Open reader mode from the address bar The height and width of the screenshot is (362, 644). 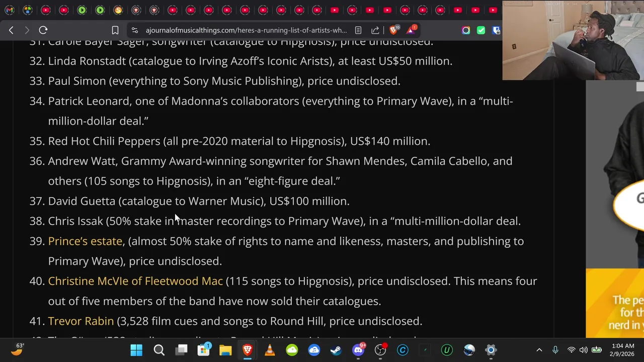coord(358,30)
